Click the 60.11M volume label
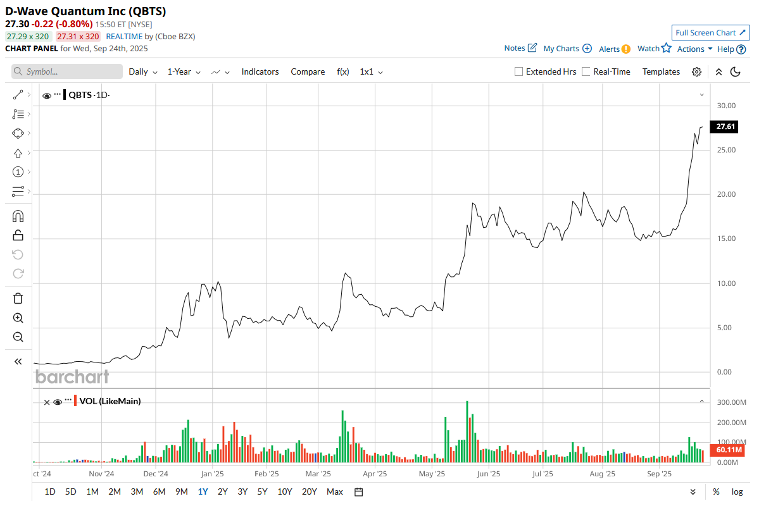 [x=727, y=450]
